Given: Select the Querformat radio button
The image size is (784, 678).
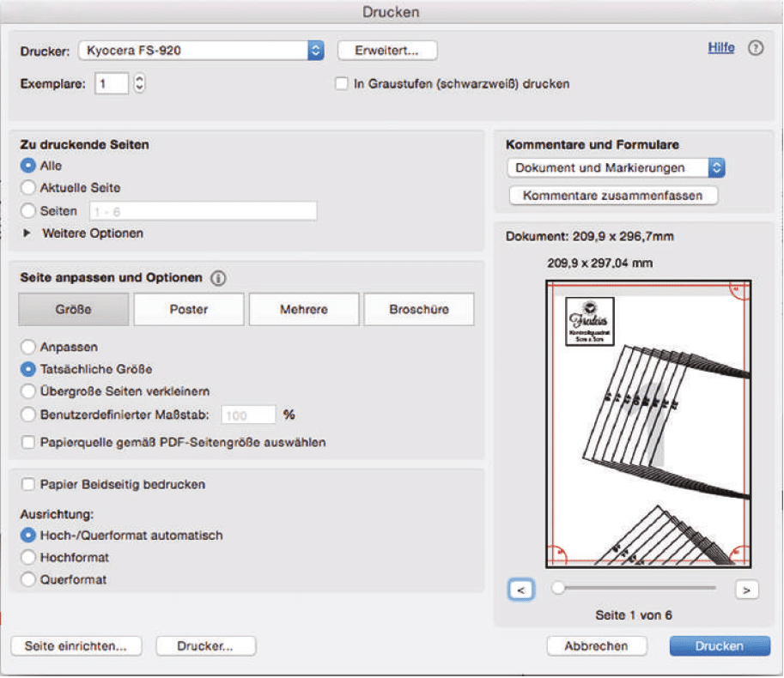Looking at the screenshot, I should [29, 580].
